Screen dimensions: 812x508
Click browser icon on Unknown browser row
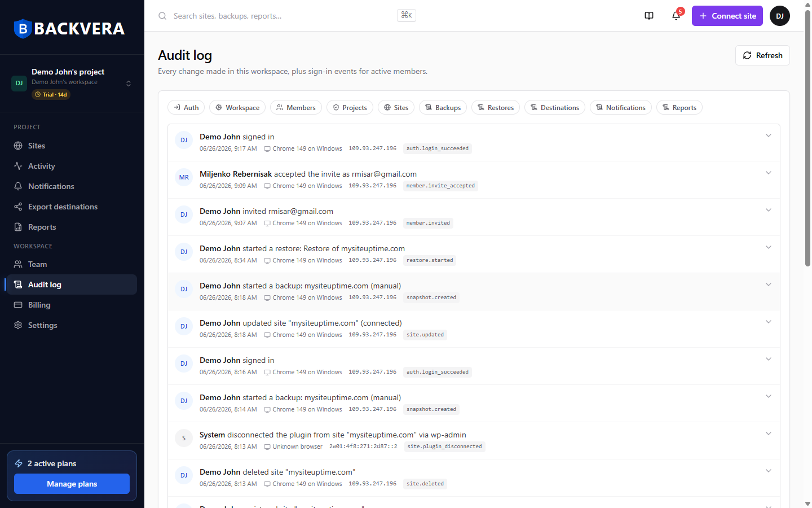click(x=267, y=447)
